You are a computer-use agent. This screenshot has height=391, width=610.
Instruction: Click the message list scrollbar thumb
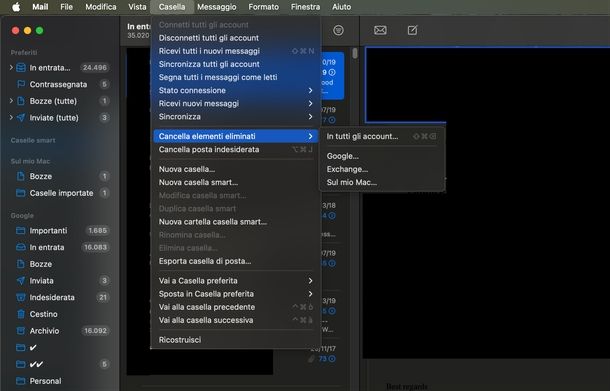355,53
